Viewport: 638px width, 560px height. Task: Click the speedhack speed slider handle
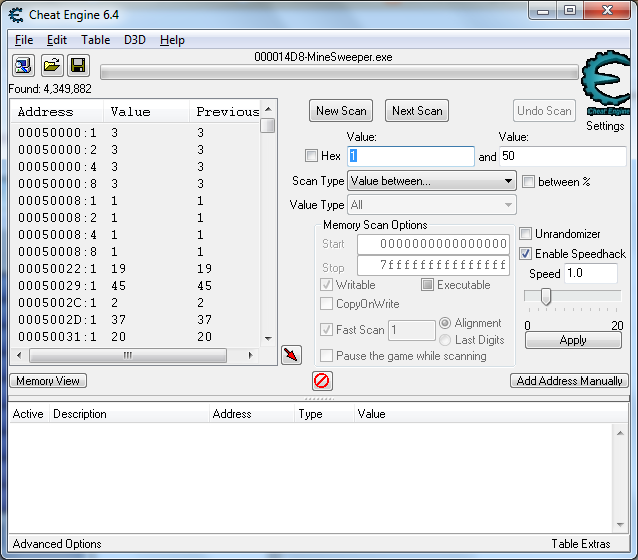pos(546,296)
